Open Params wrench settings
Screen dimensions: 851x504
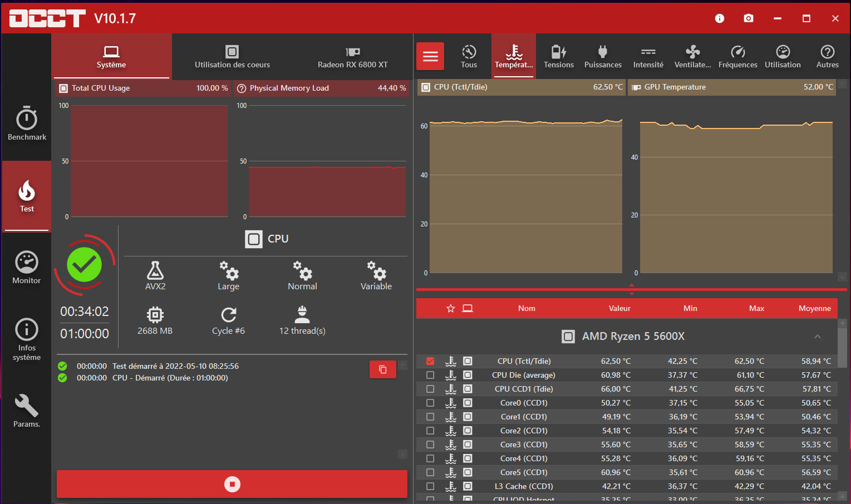(x=27, y=411)
